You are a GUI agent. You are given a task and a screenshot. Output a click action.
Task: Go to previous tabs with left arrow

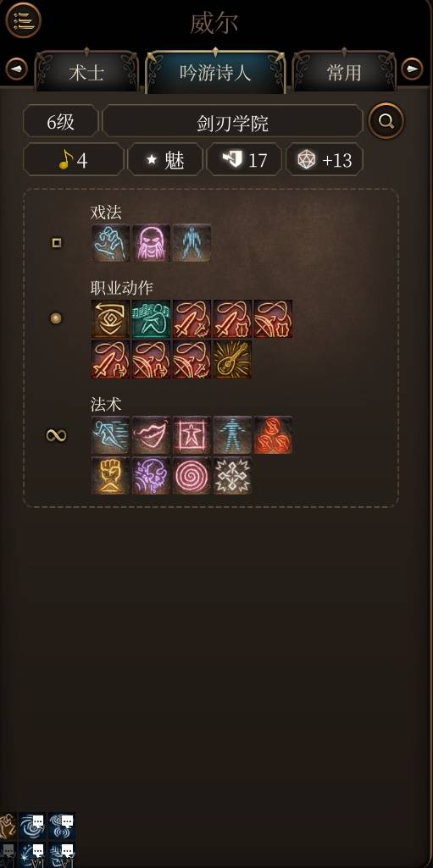coord(16,69)
